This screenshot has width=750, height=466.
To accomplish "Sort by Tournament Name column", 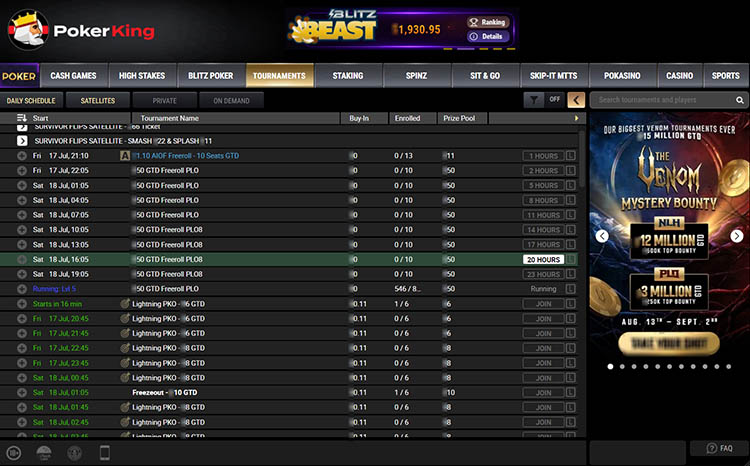I will (x=169, y=118).
